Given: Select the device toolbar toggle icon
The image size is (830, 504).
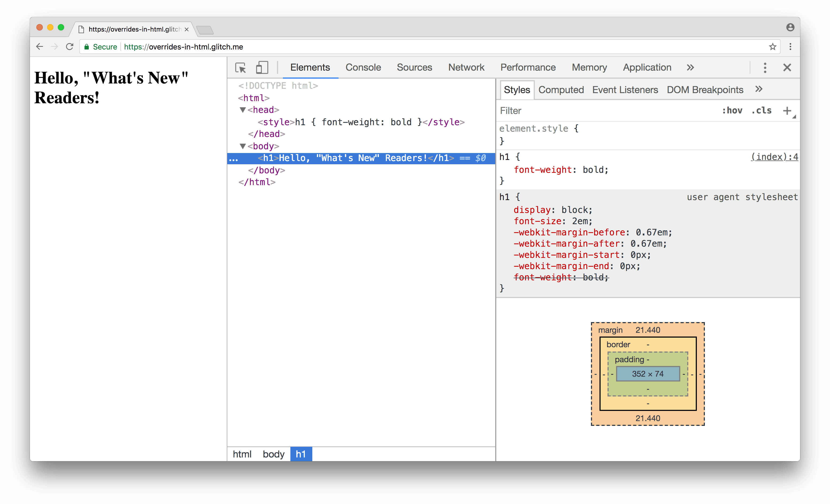Looking at the screenshot, I should point(262,67).
